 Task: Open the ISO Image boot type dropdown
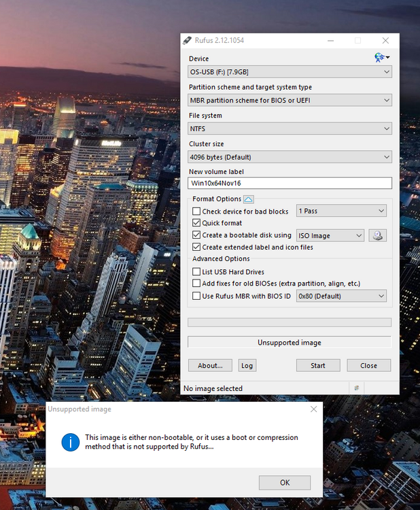[330, 235]
